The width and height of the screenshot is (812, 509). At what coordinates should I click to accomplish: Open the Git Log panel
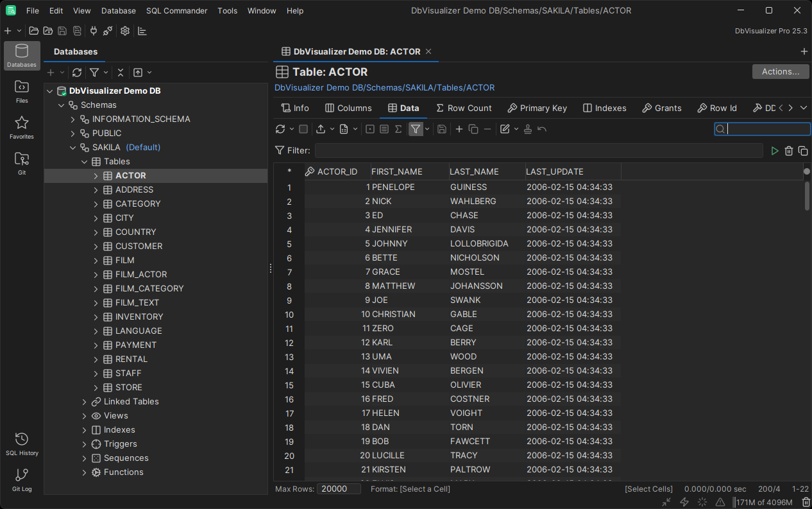pyautogui.click(x=21, y=480)
